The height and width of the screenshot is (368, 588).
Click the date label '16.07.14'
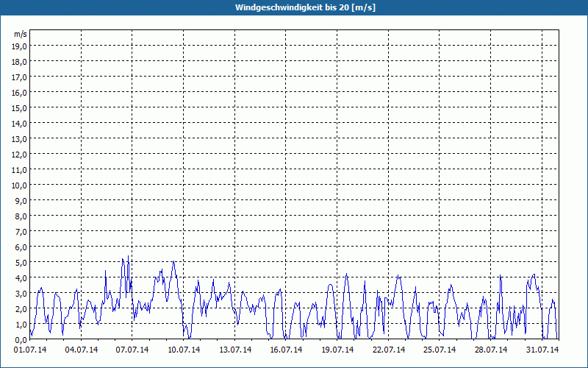[x=286, y=350]
